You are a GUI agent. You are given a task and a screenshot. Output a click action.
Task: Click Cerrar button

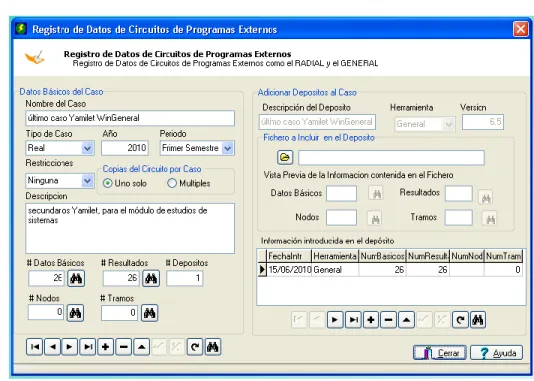pos(440,353)
